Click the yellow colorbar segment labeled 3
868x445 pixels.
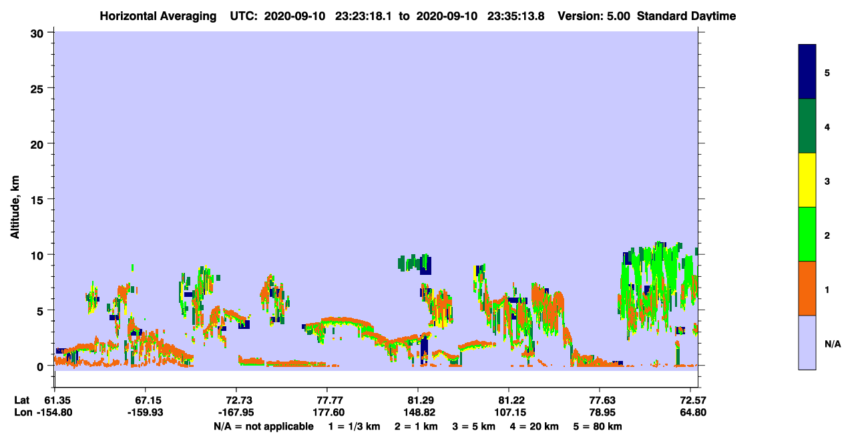807,180
